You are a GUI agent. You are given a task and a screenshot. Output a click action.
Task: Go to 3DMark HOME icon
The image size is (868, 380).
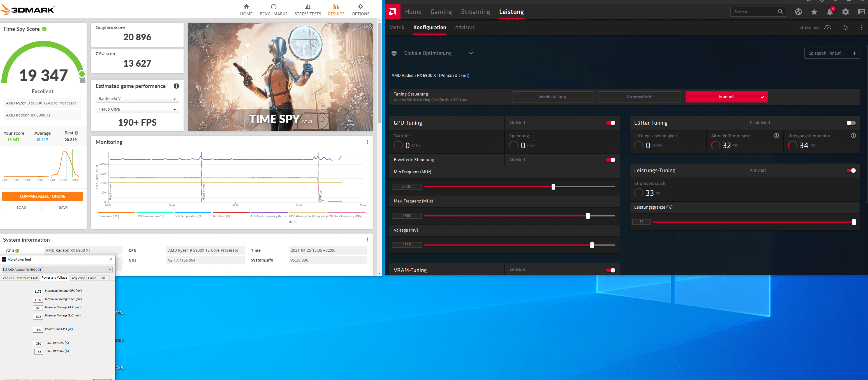pyautogui.click(x=246, y=6)
